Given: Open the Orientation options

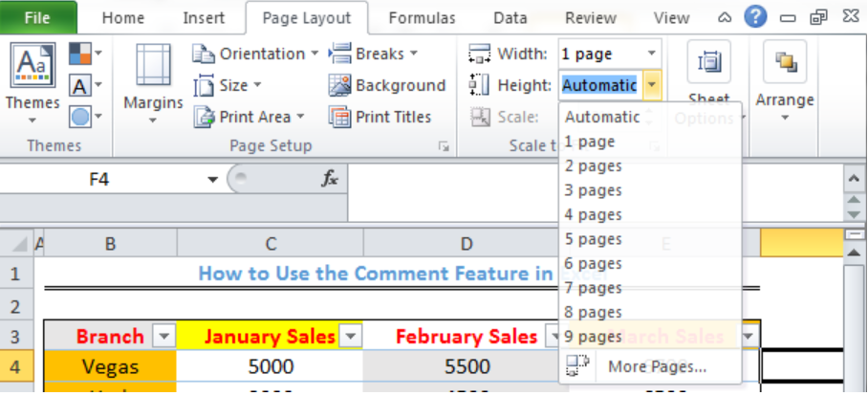Looking at the screenshot, I should (x=256, y=54).
